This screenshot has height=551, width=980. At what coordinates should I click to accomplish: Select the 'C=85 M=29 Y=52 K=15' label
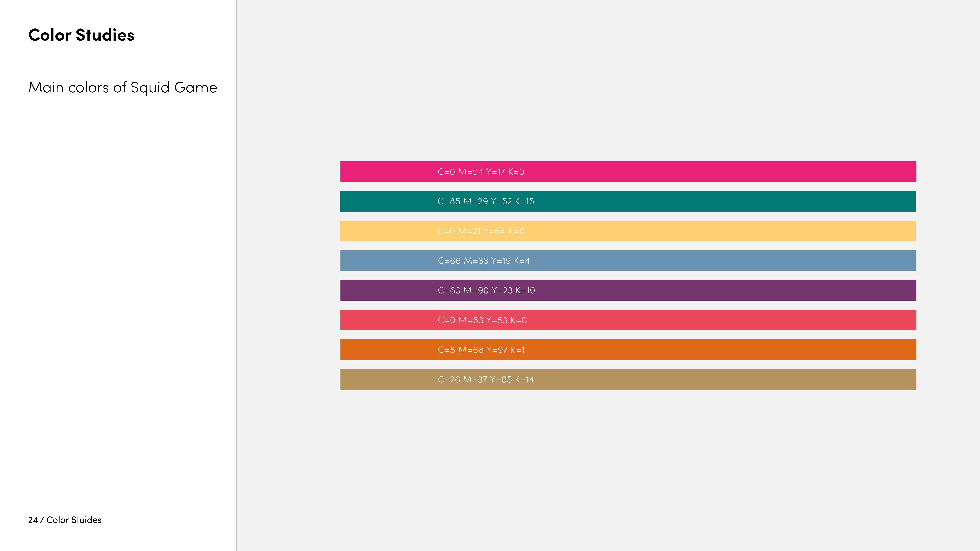485,201
